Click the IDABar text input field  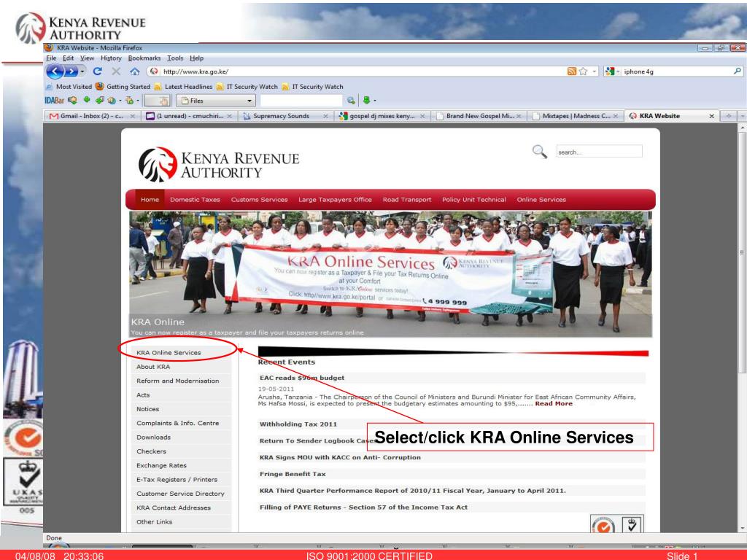[x=301, y=101]
